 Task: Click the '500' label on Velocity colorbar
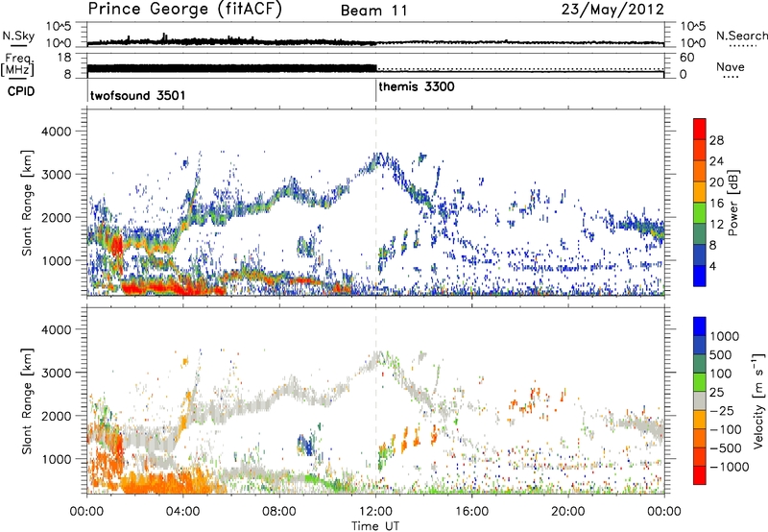tap(721, 355)
